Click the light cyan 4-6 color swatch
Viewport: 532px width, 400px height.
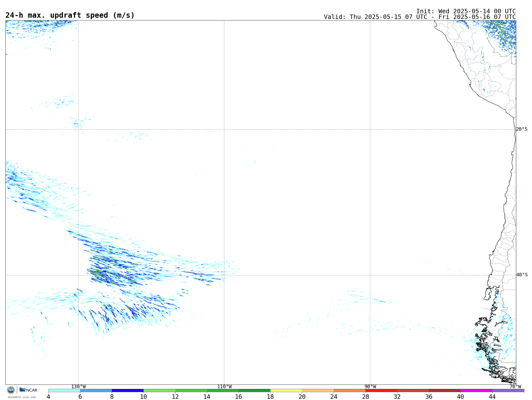64,391
